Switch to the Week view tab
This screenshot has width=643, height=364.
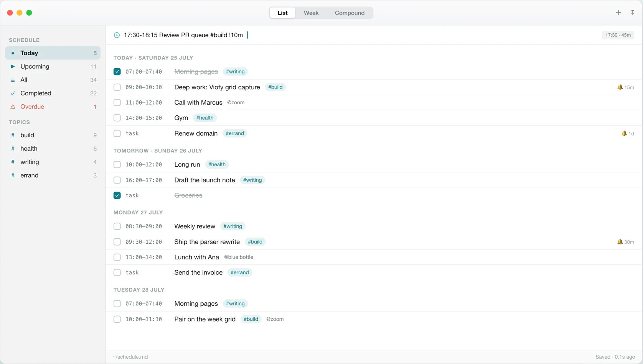coord(311,13)
